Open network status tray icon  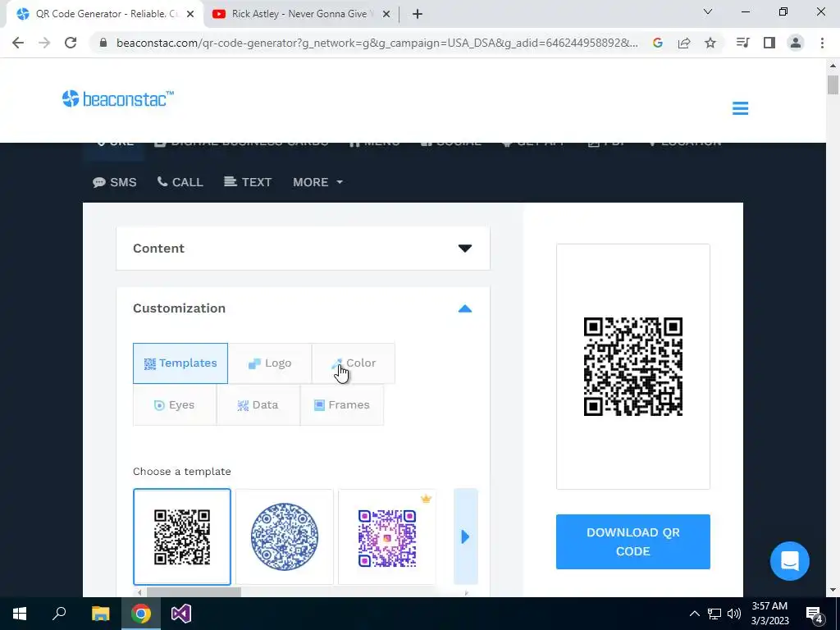pos(714,614)
